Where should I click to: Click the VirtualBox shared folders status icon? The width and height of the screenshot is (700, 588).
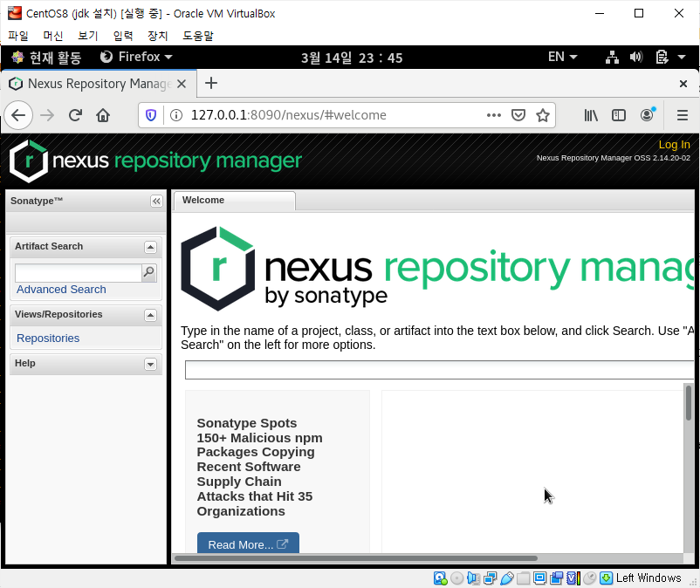tap(523, 578)
